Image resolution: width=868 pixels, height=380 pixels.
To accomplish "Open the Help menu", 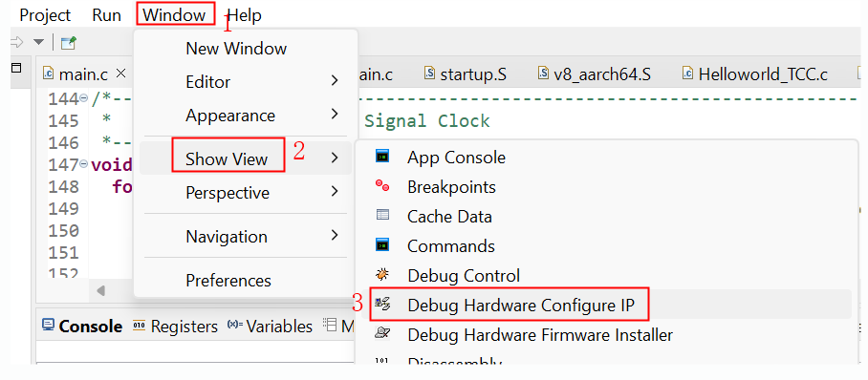I will tap(244, 15).
